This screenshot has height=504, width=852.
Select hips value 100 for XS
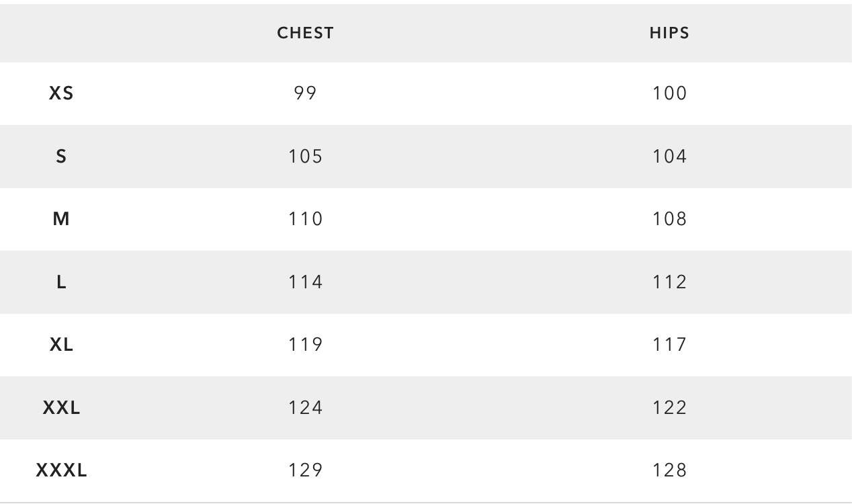coord(670,93)
